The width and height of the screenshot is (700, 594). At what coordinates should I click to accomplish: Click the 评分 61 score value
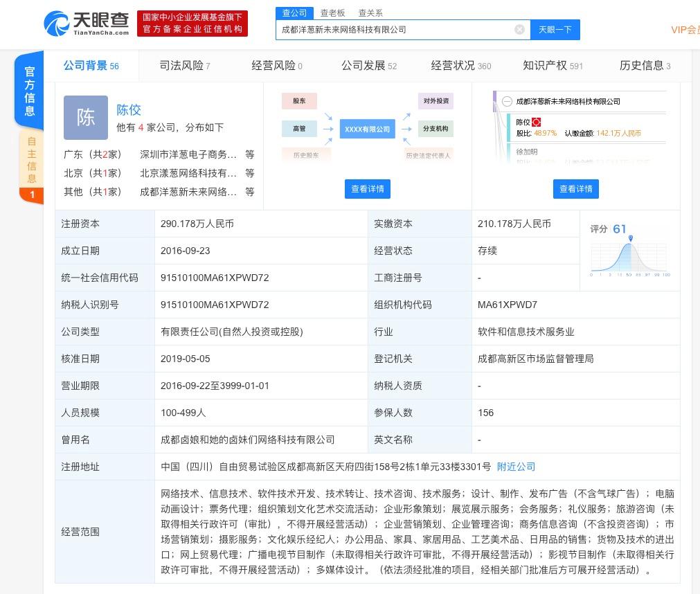pyautogui.click(x=619, y=229)
